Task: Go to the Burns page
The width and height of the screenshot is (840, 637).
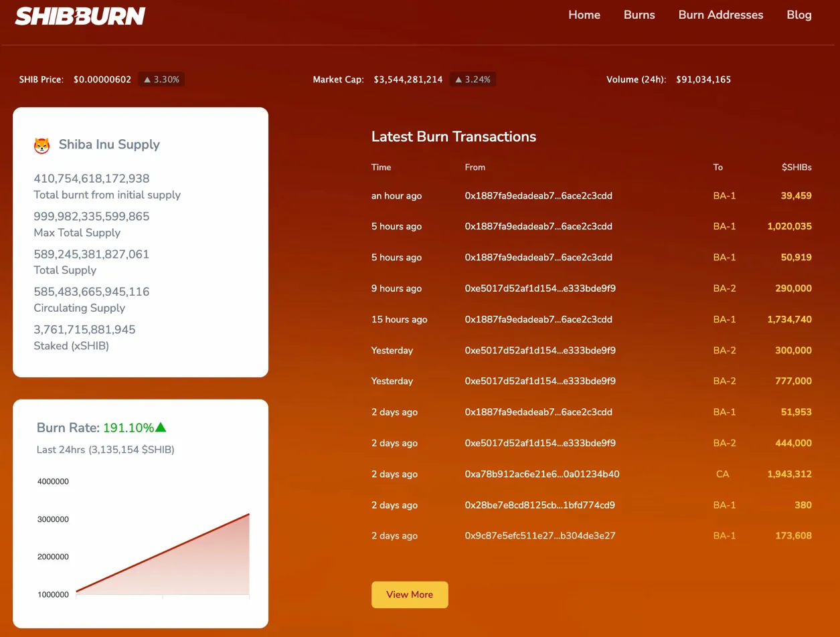Action: pyautogui.click(x=639, y=15)
